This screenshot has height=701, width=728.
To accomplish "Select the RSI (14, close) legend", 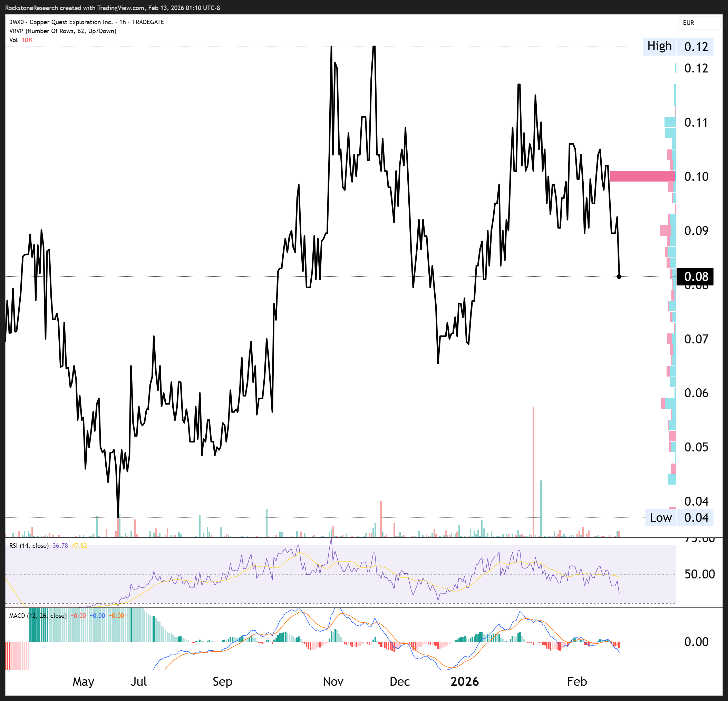I will pyautogui.click(x=29, y=545).
